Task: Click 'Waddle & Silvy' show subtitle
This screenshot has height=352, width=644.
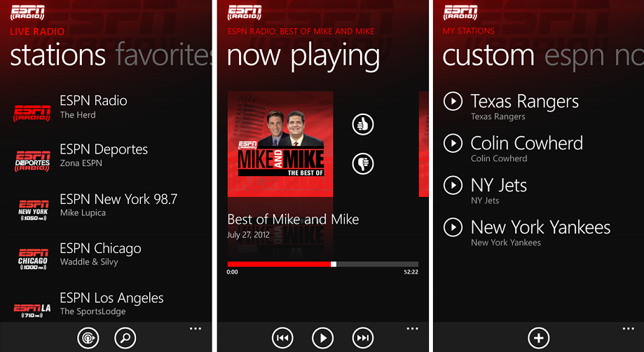Action: tap(89, 262)
